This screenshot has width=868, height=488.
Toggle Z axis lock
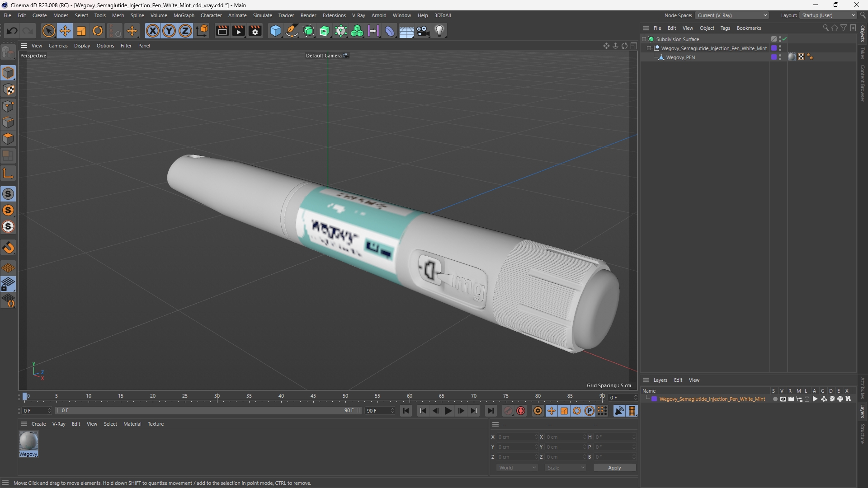pos(185,31)
